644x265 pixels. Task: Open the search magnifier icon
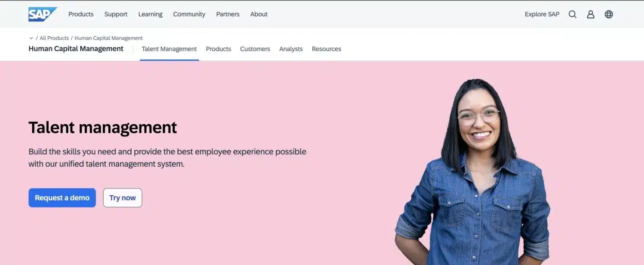(572, 14)
